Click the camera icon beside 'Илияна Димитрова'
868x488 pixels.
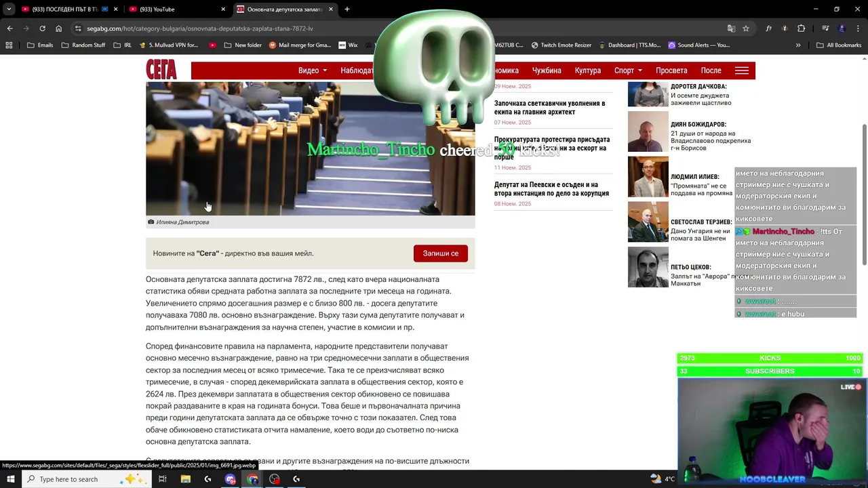click(x=151, y=222)
